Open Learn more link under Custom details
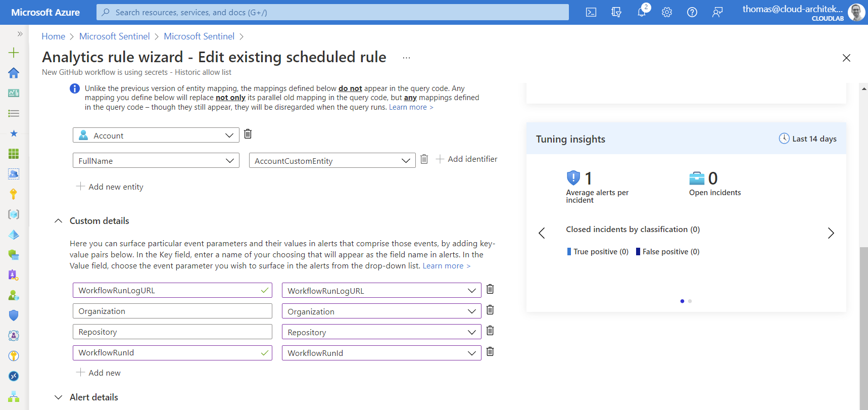Viewport: 868px width, 410px height. tap(446, 266)
